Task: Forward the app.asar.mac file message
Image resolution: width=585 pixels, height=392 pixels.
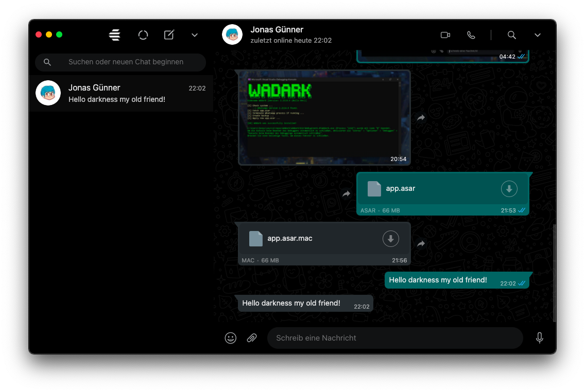Action: tap(421, 243)
